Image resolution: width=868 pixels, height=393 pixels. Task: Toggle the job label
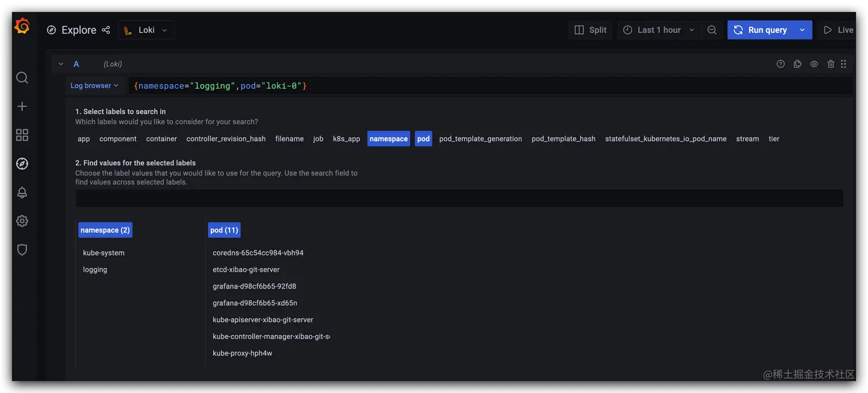pyautogui.click(x=318, y=139)
